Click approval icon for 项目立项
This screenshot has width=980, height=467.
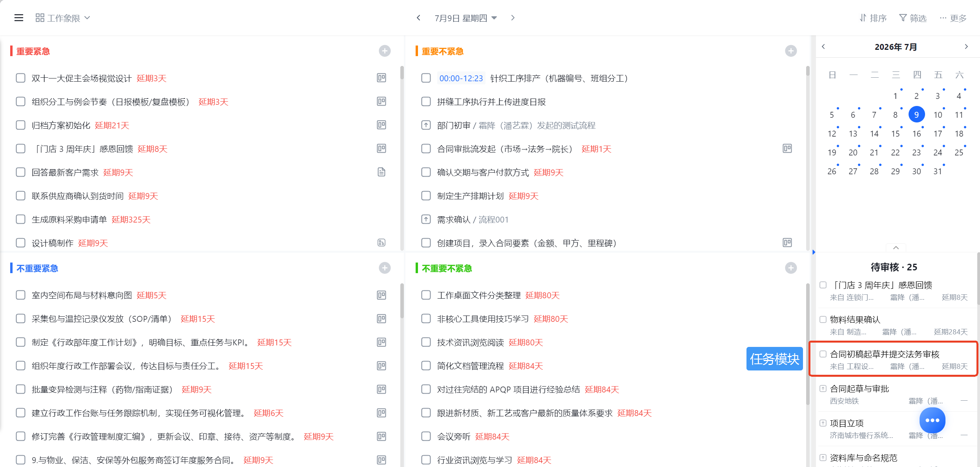coord(823,423)
